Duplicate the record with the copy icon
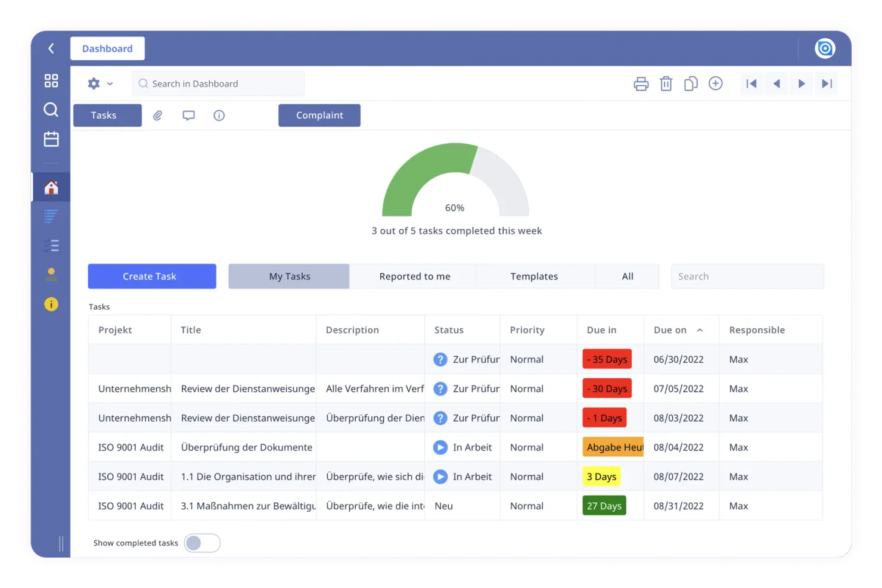 [x=691, y=84]
